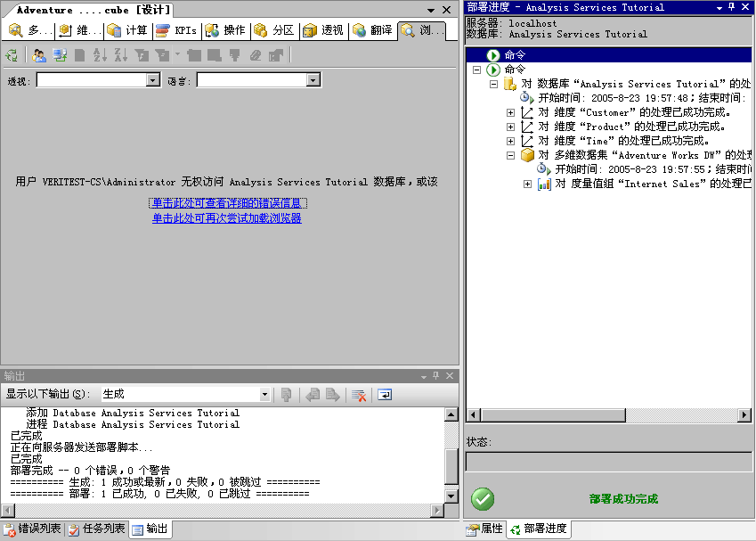The image size is (756, 541).
Task: Open output panel window position menu arrow
Action: coord(423,376)
